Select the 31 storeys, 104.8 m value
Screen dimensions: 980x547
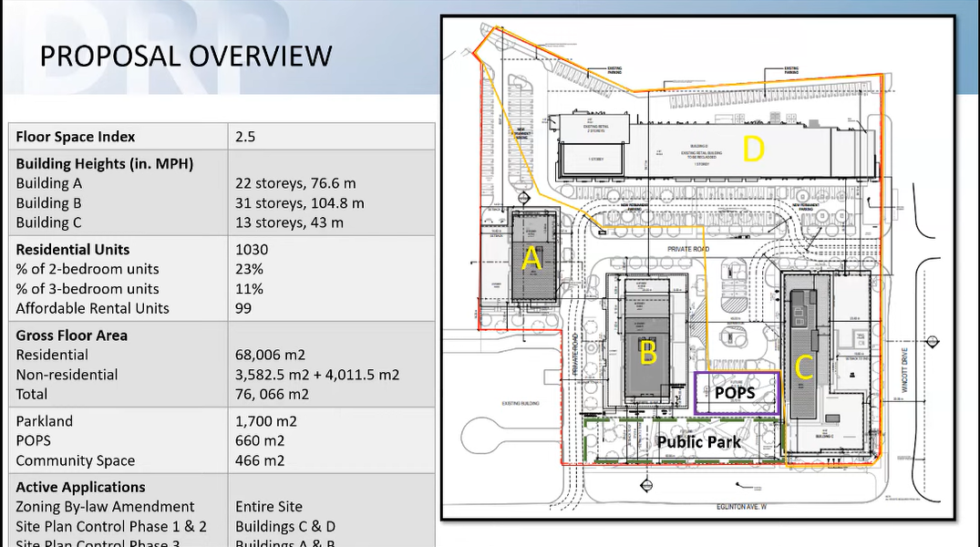coord(299,203)
